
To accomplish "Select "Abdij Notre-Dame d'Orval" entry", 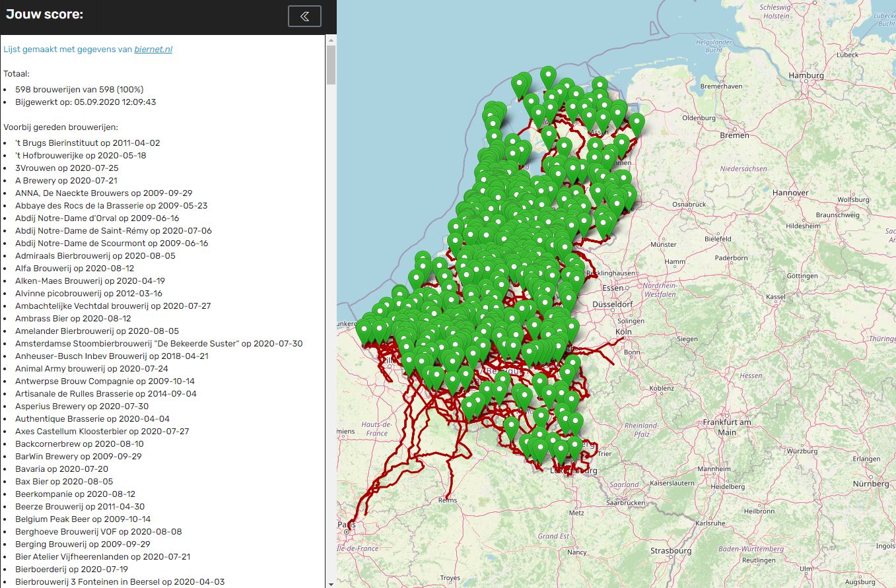I will pos(97,218).
